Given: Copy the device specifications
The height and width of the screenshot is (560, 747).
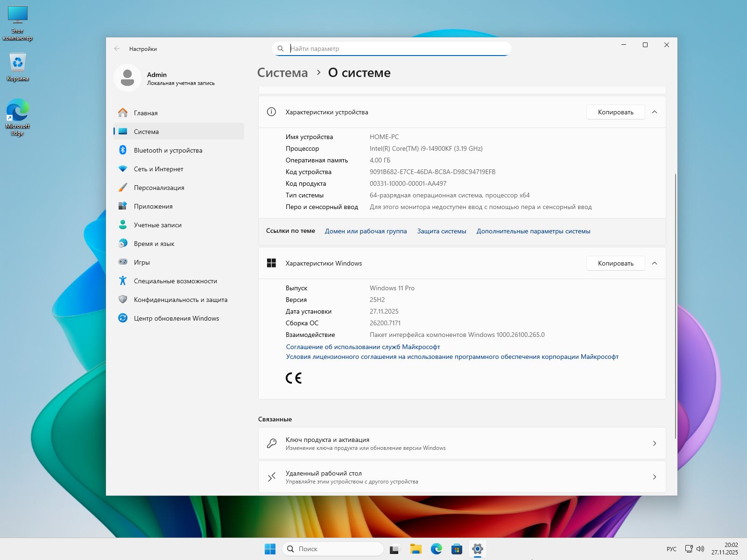Looking at the screenshot, I should pos(615,112).
